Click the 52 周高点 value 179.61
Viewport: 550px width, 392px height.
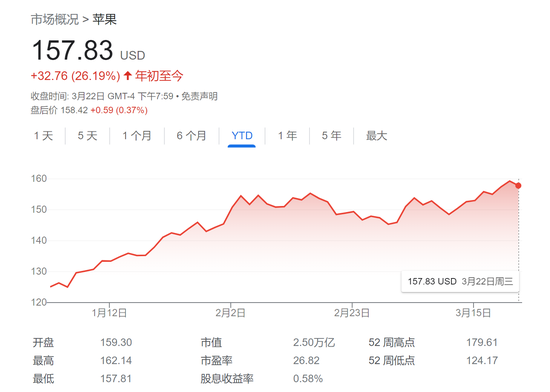click(482, 342)
